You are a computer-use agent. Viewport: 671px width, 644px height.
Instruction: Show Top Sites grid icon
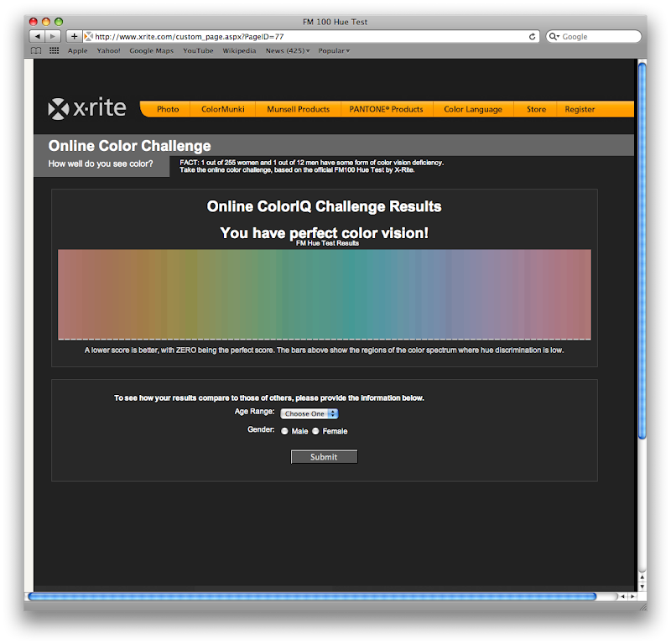[x=54, y=50]
